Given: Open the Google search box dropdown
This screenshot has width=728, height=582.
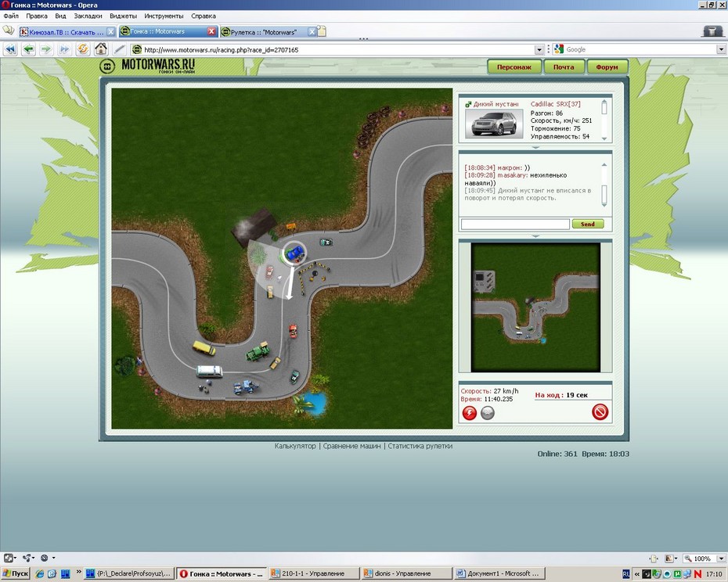Looking at the screenshot, I should tap(721, 49).
